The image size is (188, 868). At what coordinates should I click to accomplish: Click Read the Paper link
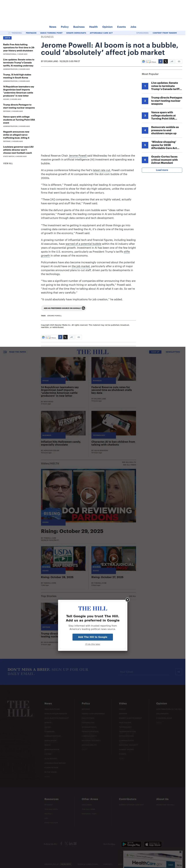[17, 352]
